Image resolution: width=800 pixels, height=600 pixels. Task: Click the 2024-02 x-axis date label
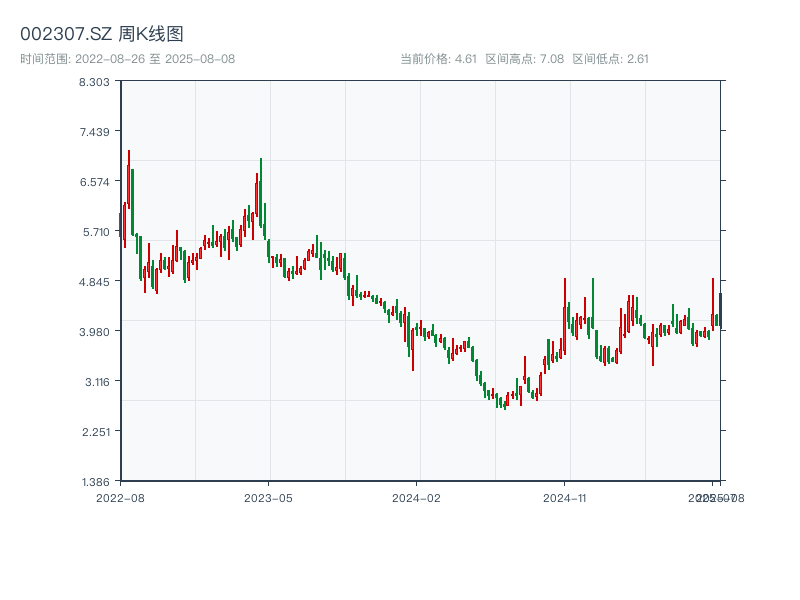(417, 497)
